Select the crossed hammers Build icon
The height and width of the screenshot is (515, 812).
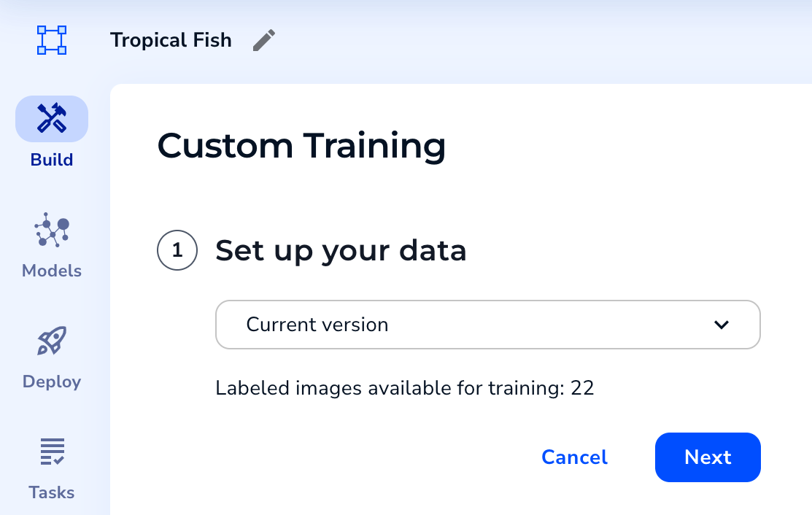click(51, 117)
